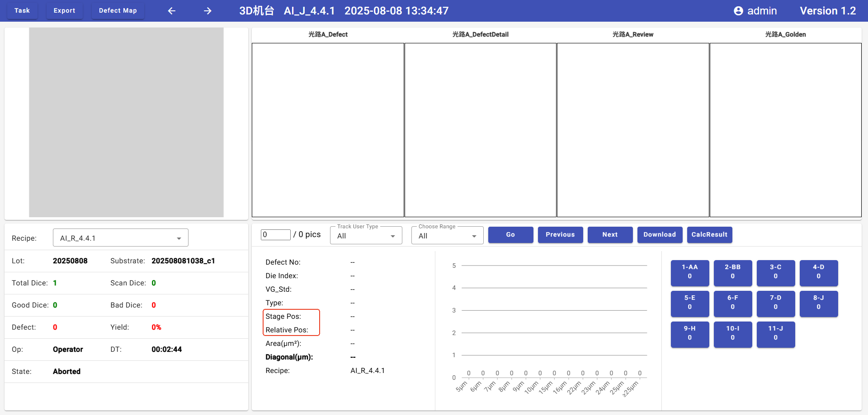Open the Defect Map view
868x415 pixels.
118,11
